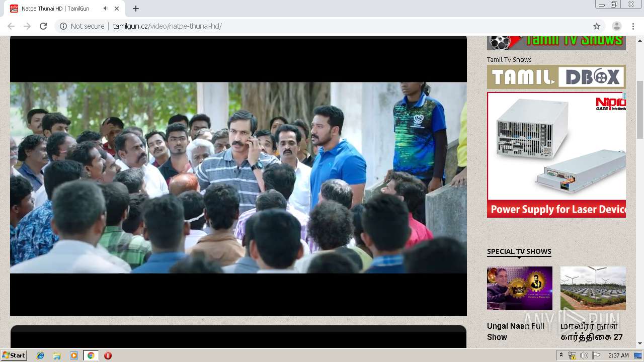The width and height of the screenshot is (644, 362).
Task: Click the Tamil Tv Shows text link
Action: pyautogui.click(x=509, y=59)
